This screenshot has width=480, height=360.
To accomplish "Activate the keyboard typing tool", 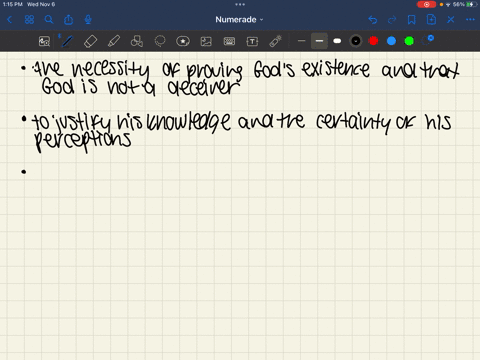I will [229, 41].
